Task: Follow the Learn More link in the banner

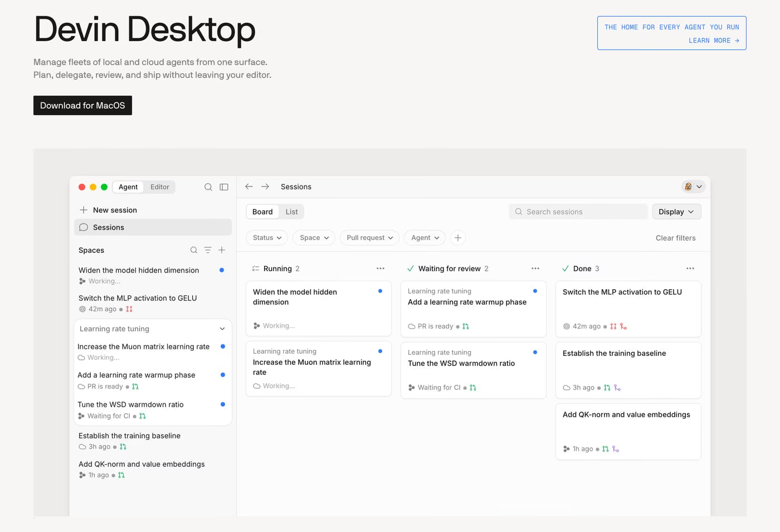Action: (714, 41)
